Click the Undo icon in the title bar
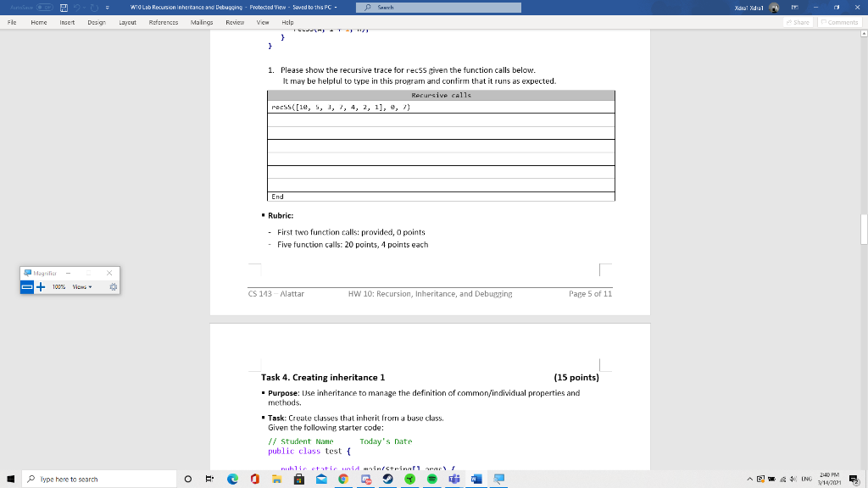The image size is (868, 488). [x=77, y=7]
